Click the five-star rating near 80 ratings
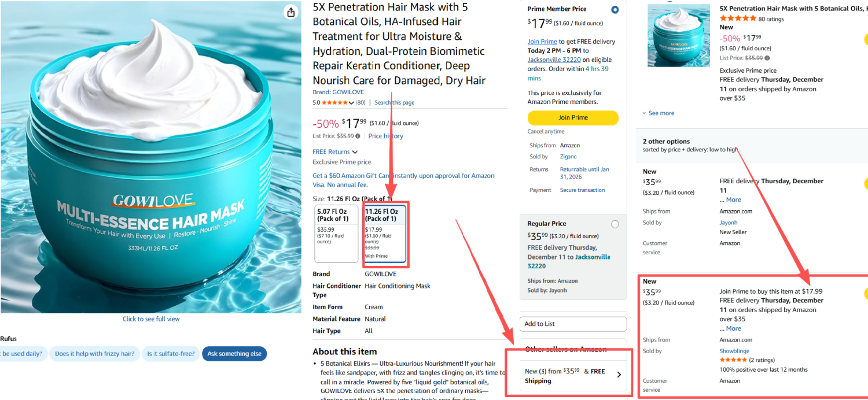The image size is (868, 400). 737,19
